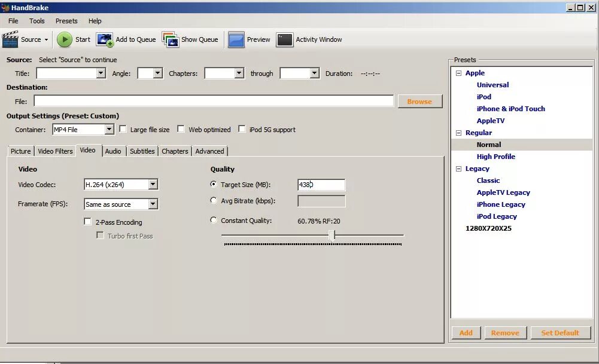Select the Normal preset
Viewport: 599px width, 364px height.
489,145
